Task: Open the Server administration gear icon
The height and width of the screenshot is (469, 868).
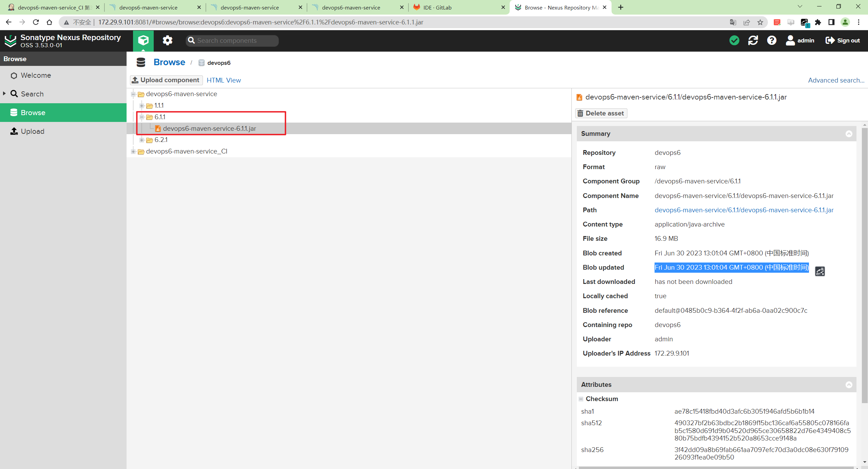Action: (167, 40)
